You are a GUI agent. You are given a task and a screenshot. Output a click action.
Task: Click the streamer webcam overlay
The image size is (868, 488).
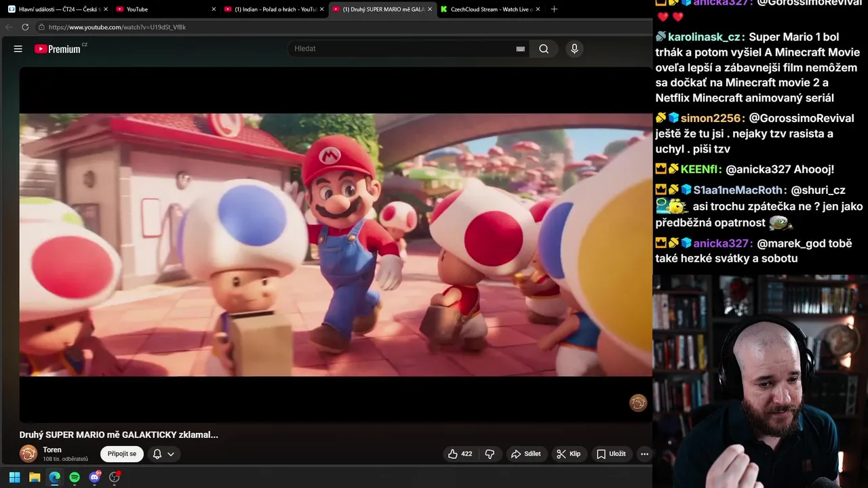pyautogui.click(x=760, y=381)
